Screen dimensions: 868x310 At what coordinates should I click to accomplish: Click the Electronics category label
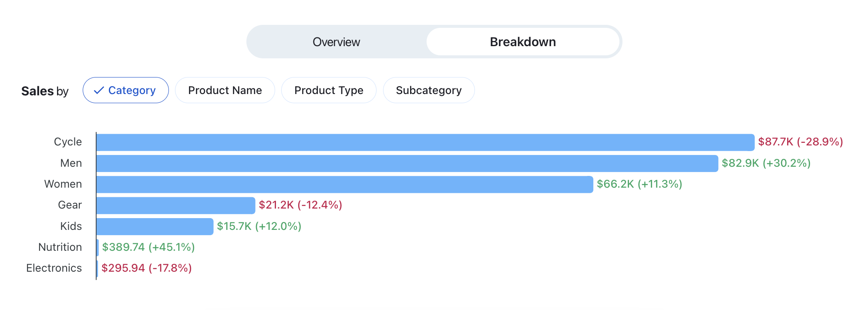(x=54, y=268)
